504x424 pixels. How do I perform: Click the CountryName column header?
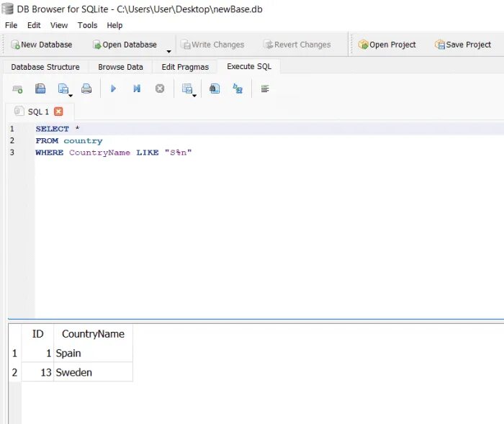(x=93, y=334)
